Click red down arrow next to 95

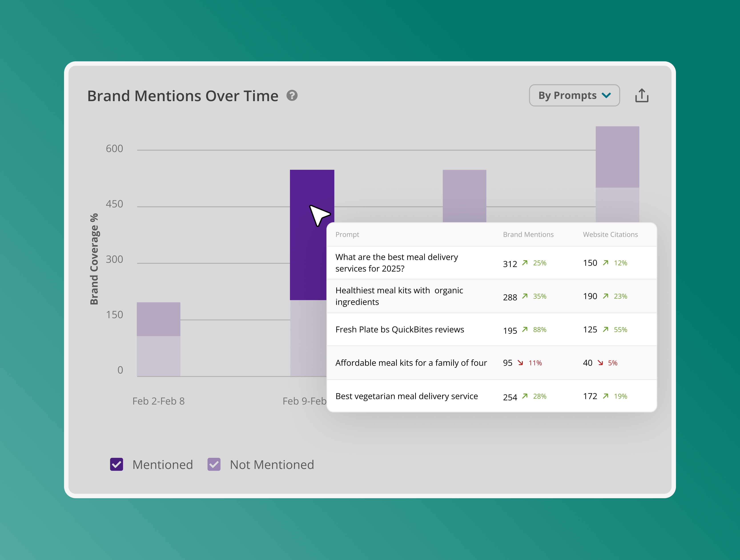click(x=520, y=363)
